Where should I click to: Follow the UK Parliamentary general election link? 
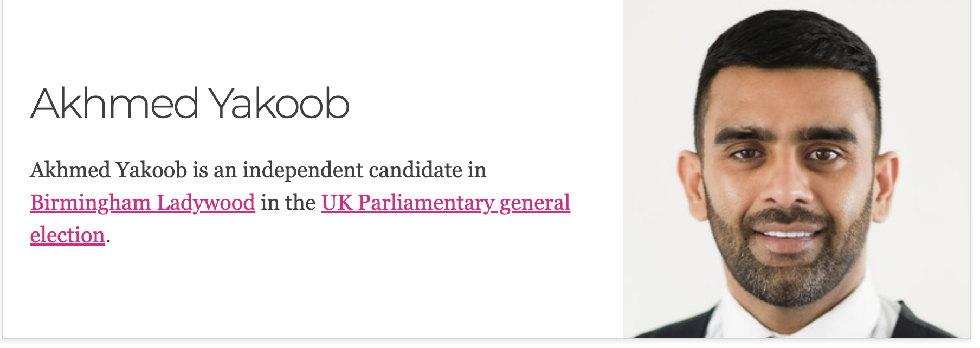pyautogui.click(x=445, y=203)
